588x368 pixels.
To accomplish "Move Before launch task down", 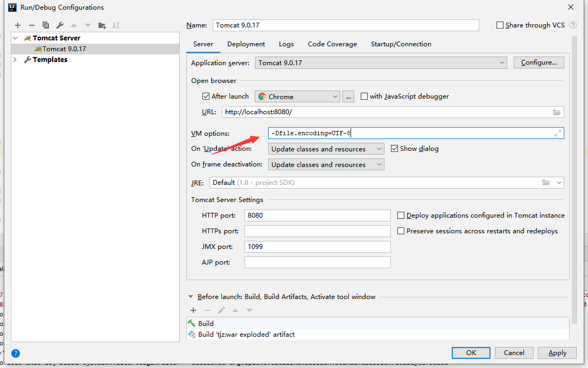I will [249, 310].
